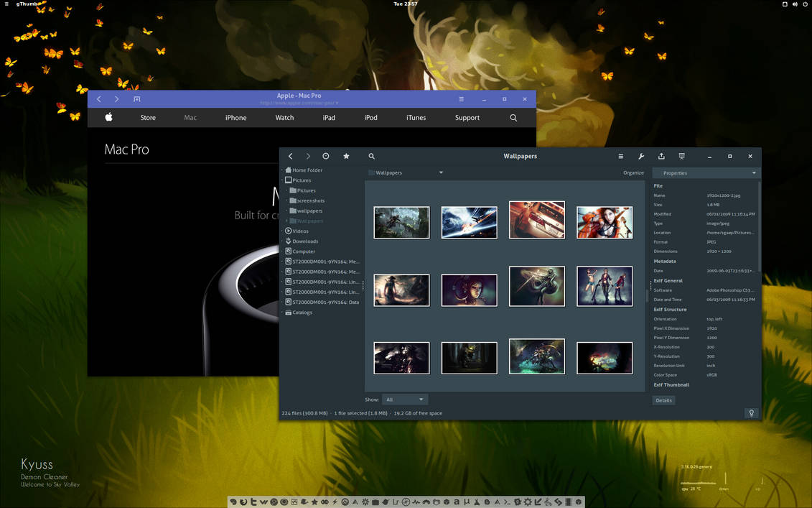This screenshot has width=812, height=508.
Task: Go forward in the gThumb Wallpapers window
Action: (x=308, y=156)
